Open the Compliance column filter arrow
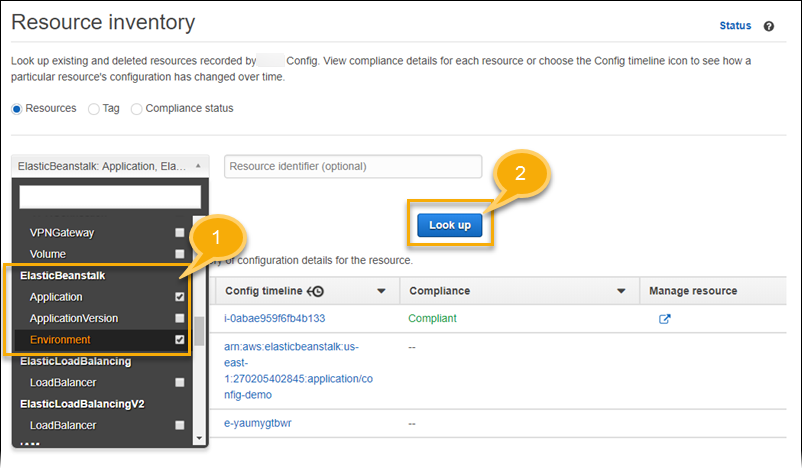 (621, 291)
